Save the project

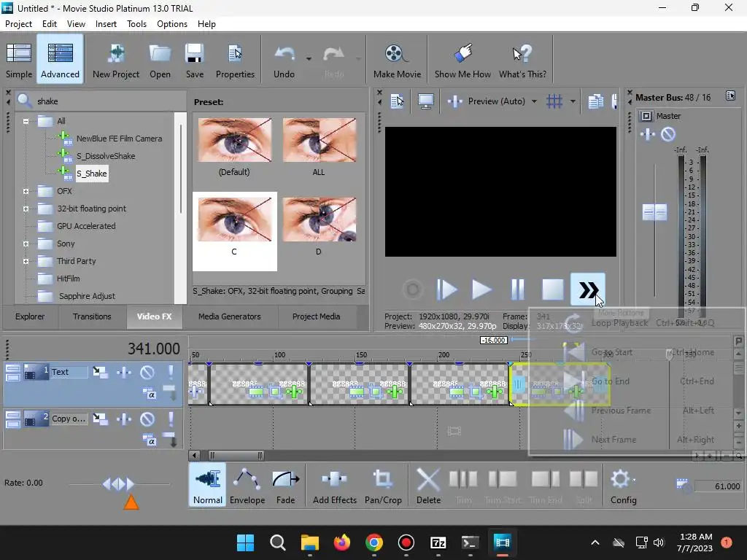coord(194,60)
